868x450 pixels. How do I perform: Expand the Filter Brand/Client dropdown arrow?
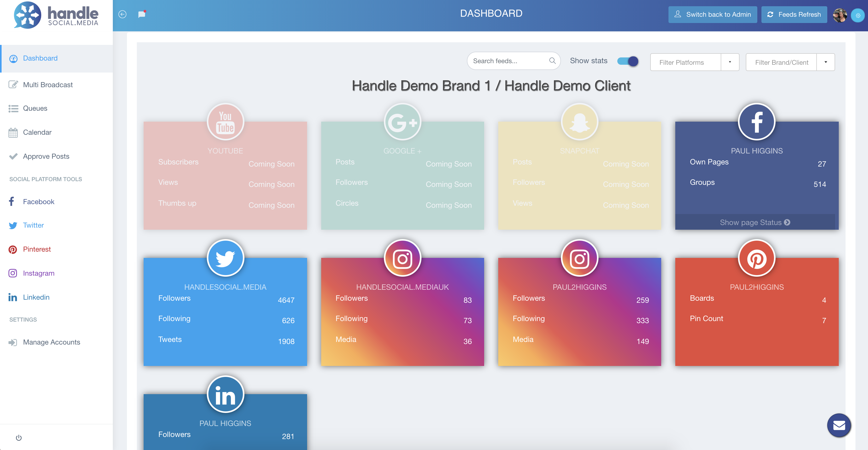[x=825, y=62]
